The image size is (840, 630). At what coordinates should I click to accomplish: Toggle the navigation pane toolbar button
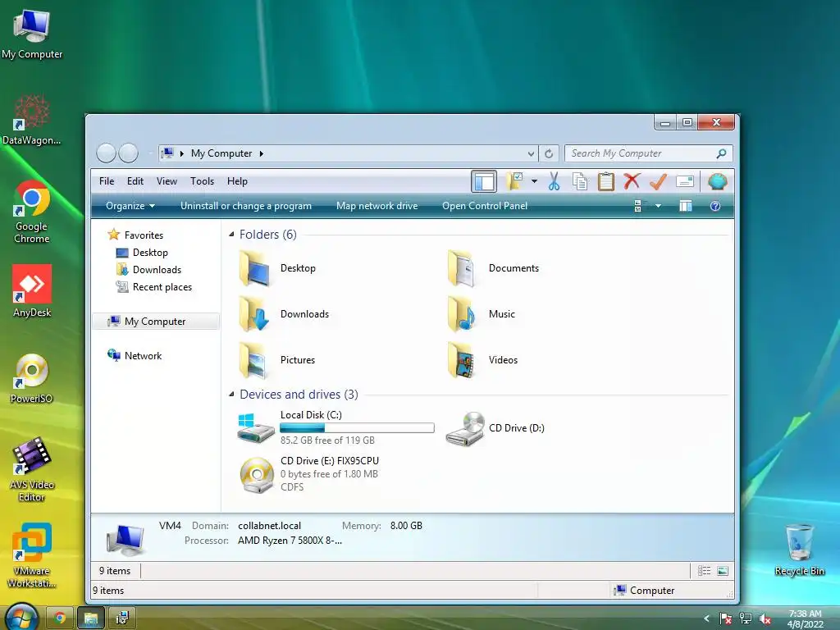pyautogui.click(x=484, y=181)
